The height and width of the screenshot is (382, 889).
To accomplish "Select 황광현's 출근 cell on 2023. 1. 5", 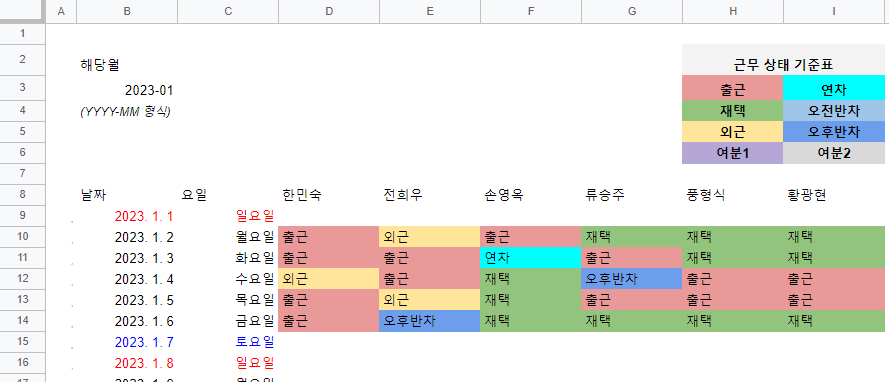I will (833, 300).
